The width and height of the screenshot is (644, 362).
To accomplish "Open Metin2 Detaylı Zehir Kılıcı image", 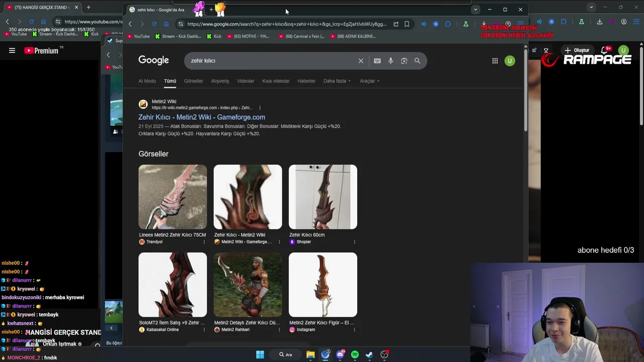I will point(248,285).
